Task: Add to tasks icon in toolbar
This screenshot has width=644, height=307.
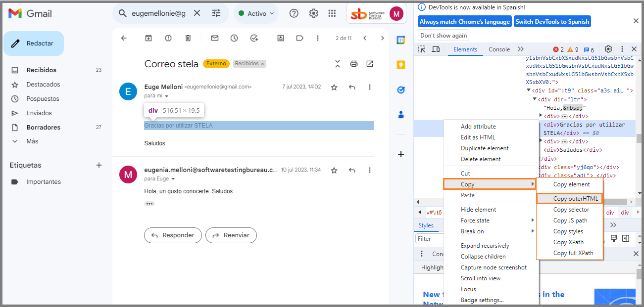Action: click(254, 38)
